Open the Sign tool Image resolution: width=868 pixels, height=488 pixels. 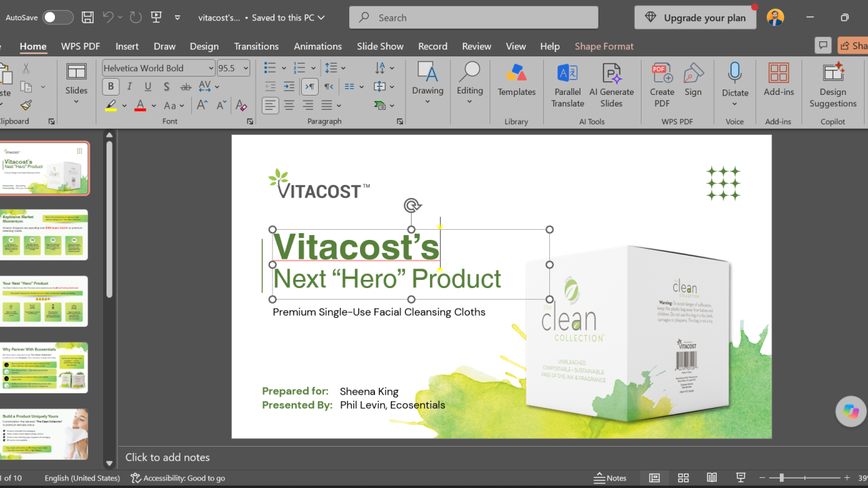coord(693,80)
